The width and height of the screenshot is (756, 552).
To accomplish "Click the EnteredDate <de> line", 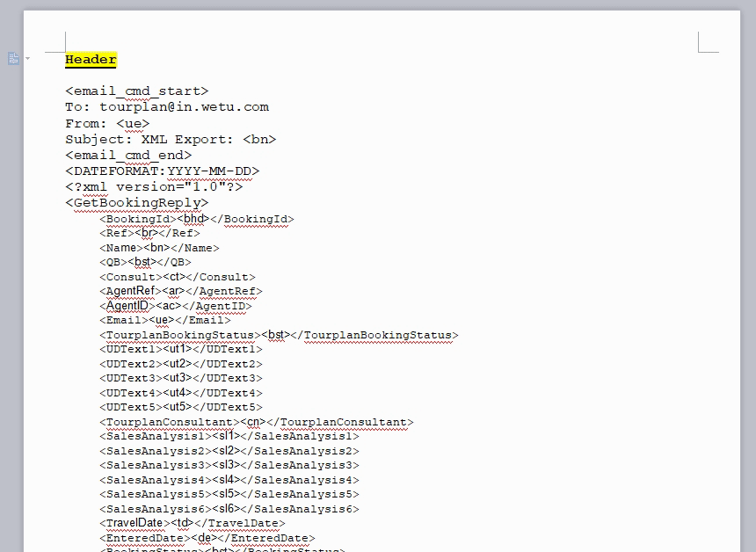I will point(207,538).
